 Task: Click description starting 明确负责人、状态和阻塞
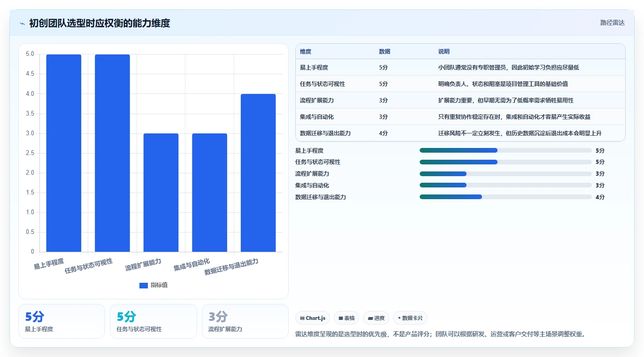pyautogui.click(x=503, y=84)
